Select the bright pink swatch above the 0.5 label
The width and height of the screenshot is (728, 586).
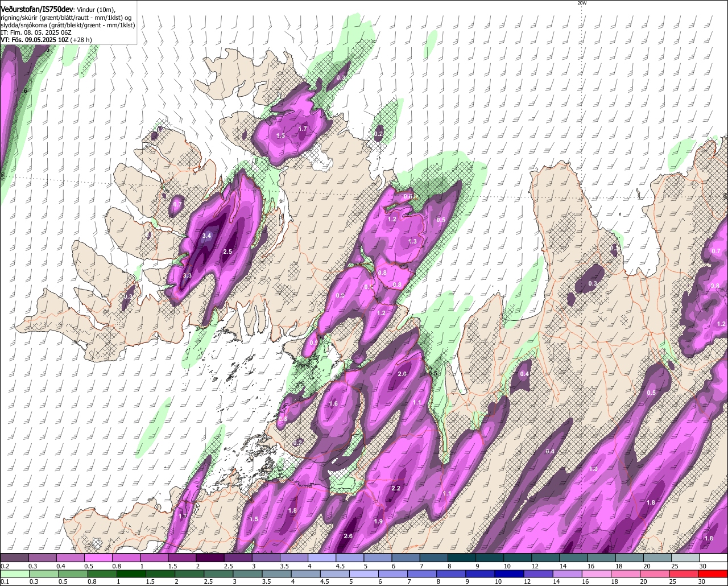[98, 558]
